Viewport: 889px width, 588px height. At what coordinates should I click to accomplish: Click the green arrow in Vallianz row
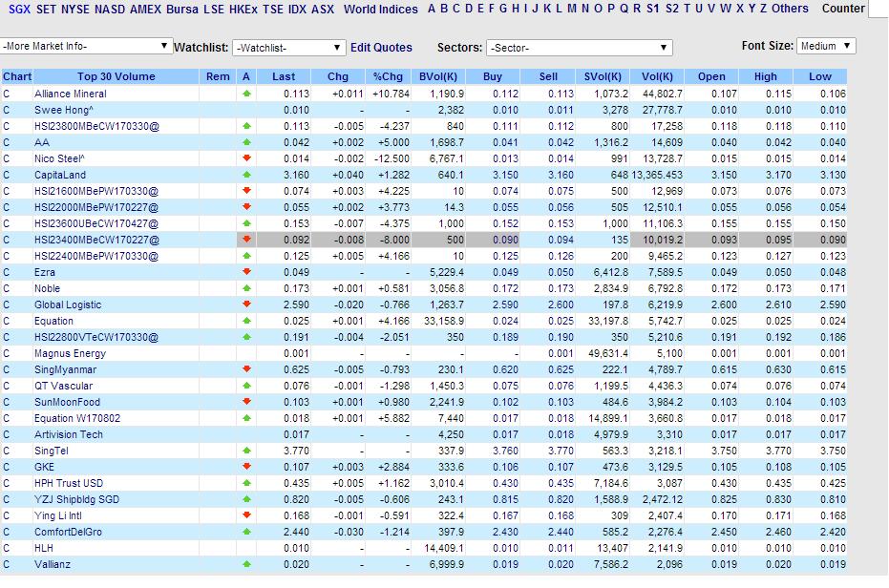pyautogui.click(x=246, y=564)
